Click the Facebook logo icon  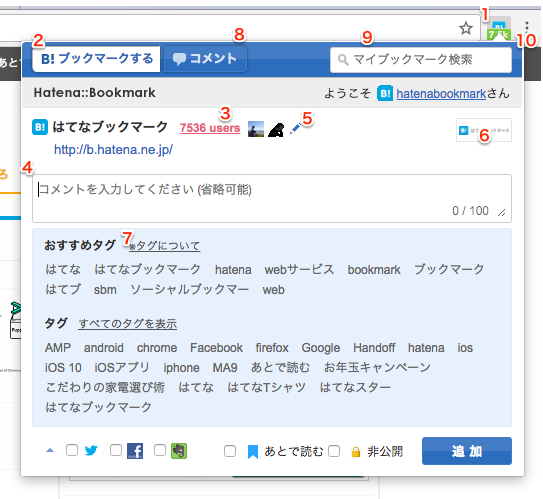click(x=135, y=451)
